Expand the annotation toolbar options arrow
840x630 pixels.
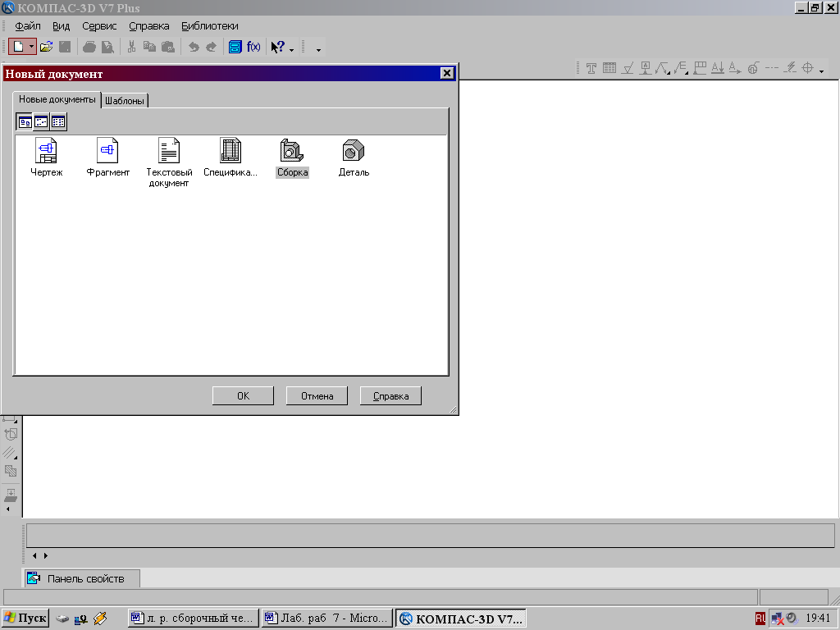coord(821,71)
